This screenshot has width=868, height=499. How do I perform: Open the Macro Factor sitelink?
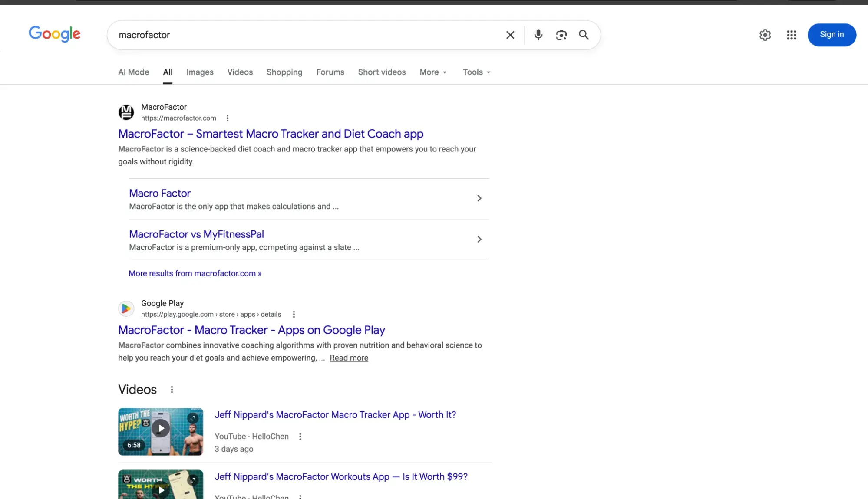point(160,193)
